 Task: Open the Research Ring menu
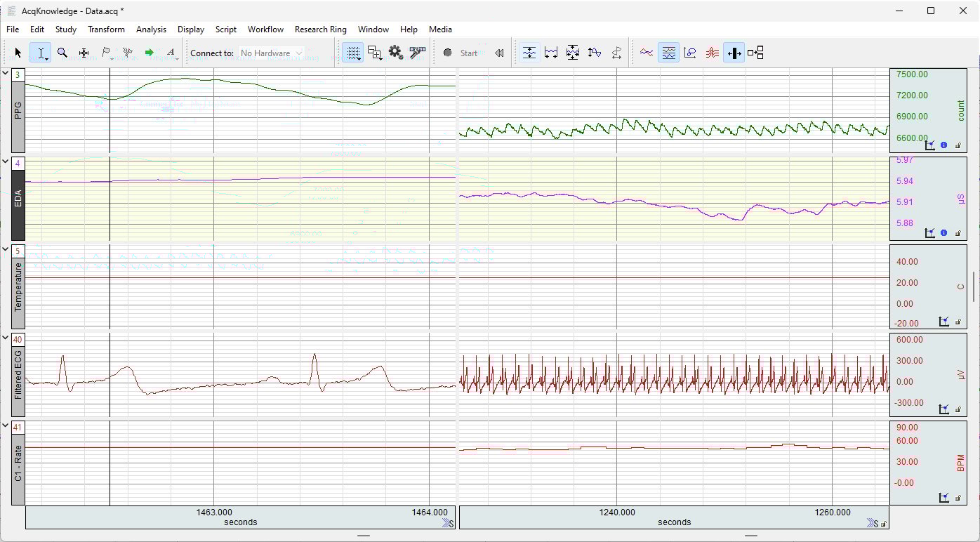click(x=320, y=29)
